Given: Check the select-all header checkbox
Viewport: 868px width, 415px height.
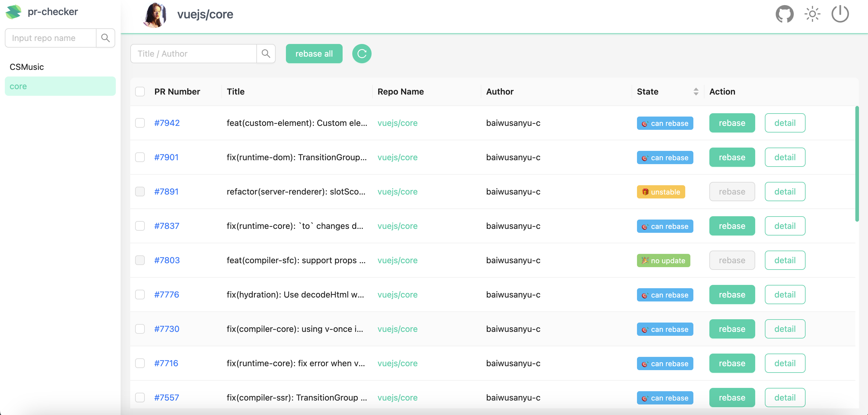Looking at the screenshot, I should click(x=140, y=92).
